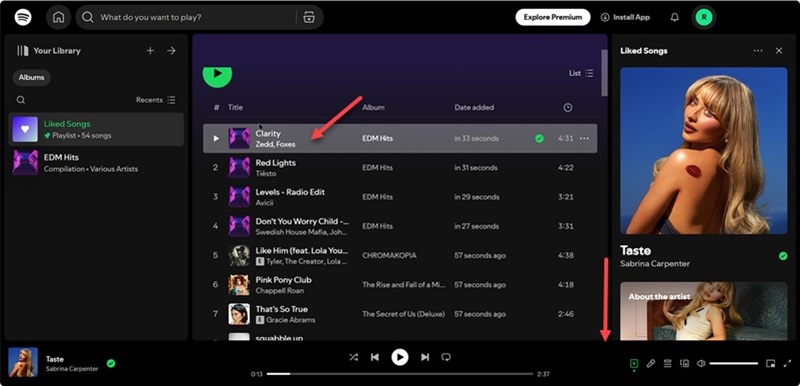Image resolution: width=800 pixels, height=386 pixels.
Task: Click the Spotify logo
Action: pos(23,17)
